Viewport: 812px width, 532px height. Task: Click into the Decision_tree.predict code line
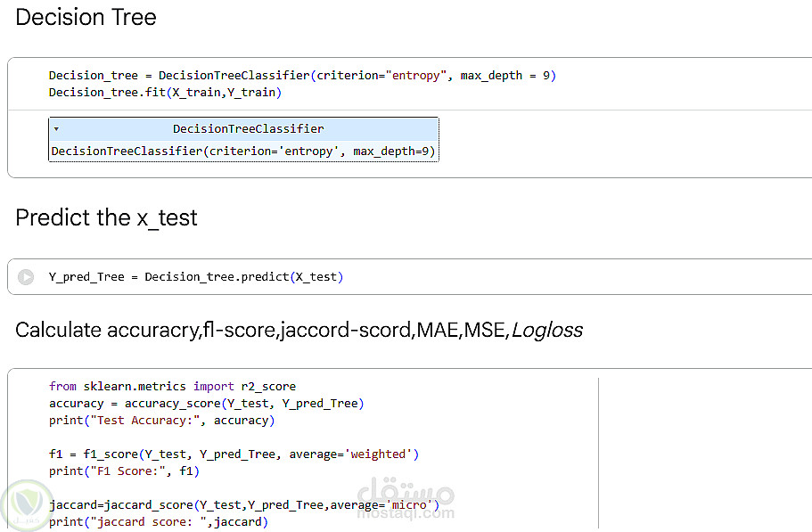[x=195, y=277]
